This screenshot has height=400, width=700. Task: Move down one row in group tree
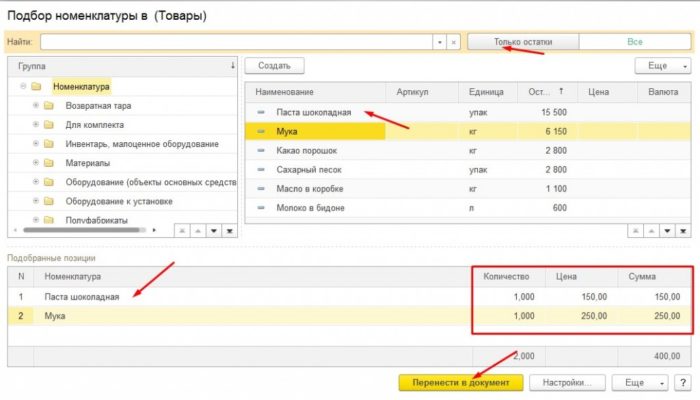click(213, 231)
